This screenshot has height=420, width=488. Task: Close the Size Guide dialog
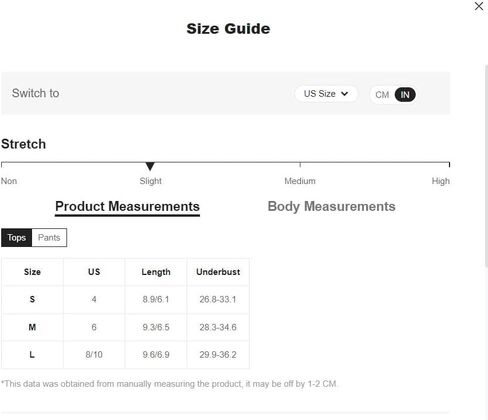click(479, 6)
